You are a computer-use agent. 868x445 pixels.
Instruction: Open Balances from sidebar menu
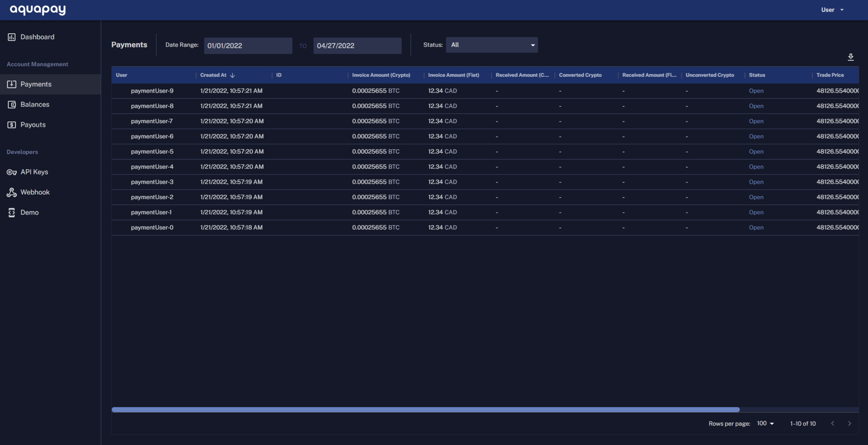(x=35, y=104)
